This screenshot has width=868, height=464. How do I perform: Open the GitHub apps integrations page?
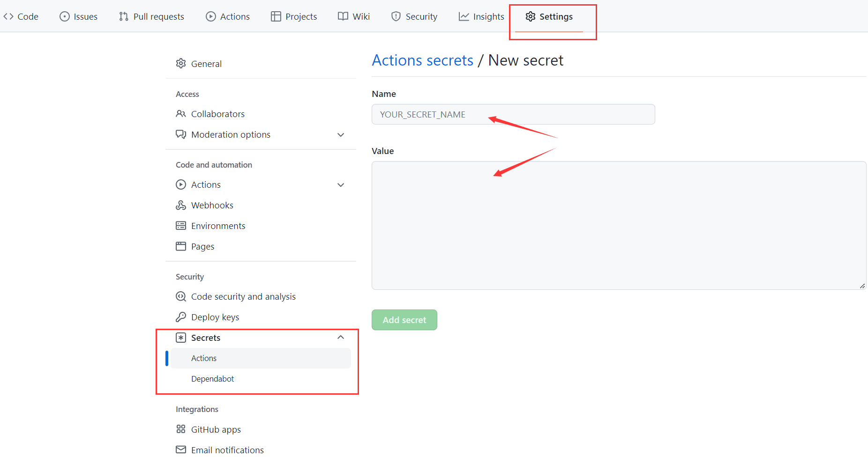(216, 429)
